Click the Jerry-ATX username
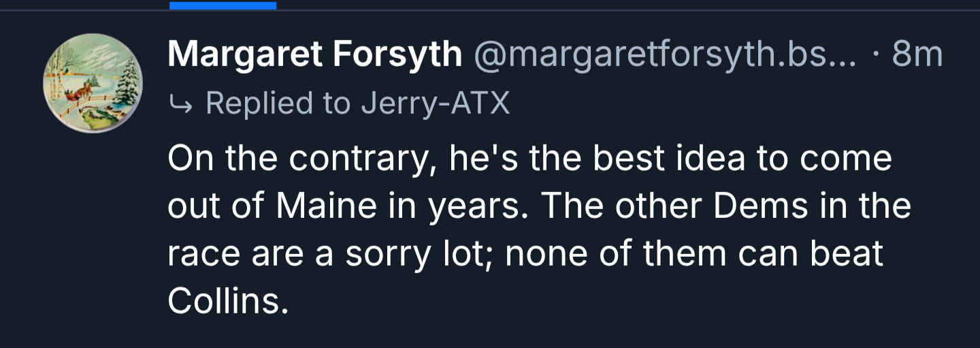 [x=436, y=103]
